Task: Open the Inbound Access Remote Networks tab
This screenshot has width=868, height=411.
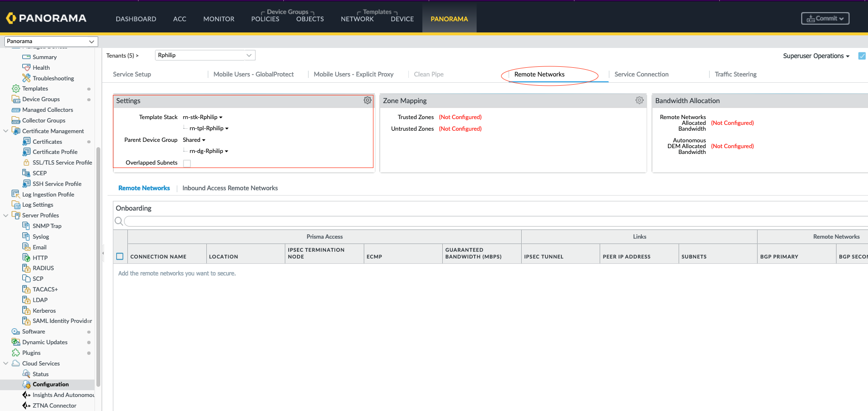Action: tap(230, 188)
